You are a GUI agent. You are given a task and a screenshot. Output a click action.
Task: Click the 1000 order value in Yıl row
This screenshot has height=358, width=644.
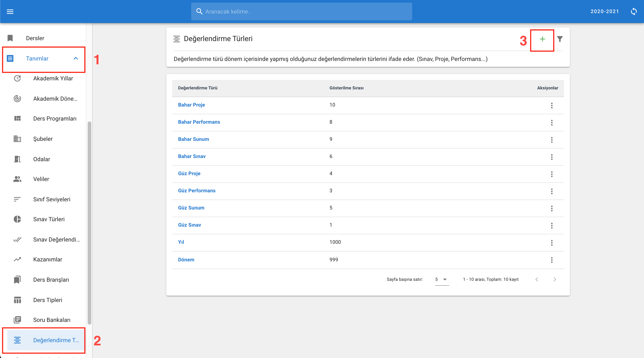pos(335,242)
